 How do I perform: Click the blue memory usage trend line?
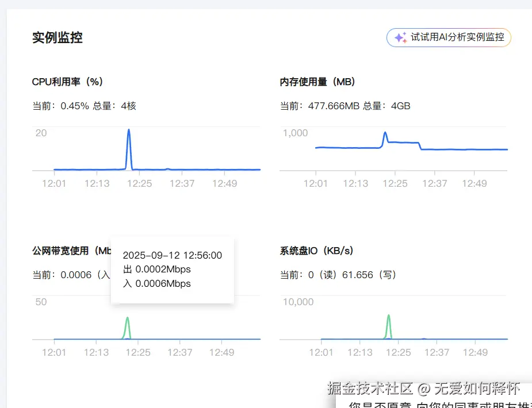(460, 149)
